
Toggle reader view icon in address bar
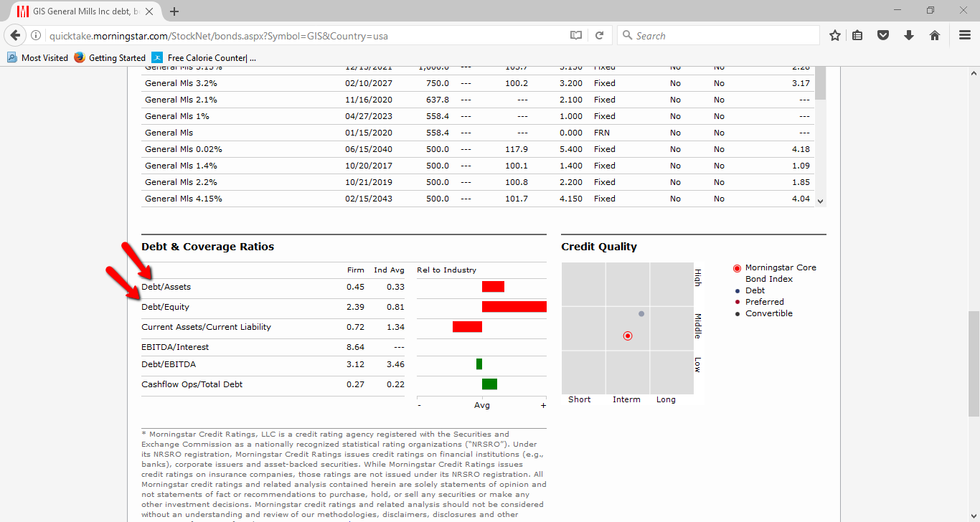[575, 35]
